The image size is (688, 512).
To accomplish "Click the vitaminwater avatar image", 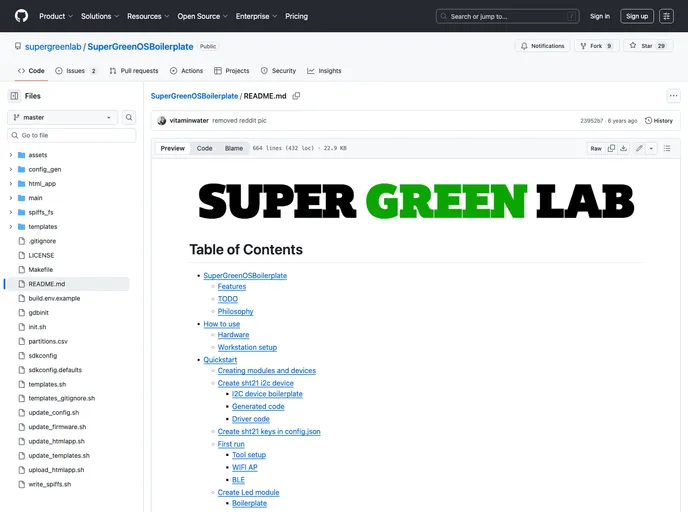I will pyautogui.click(x=161, y=121).
